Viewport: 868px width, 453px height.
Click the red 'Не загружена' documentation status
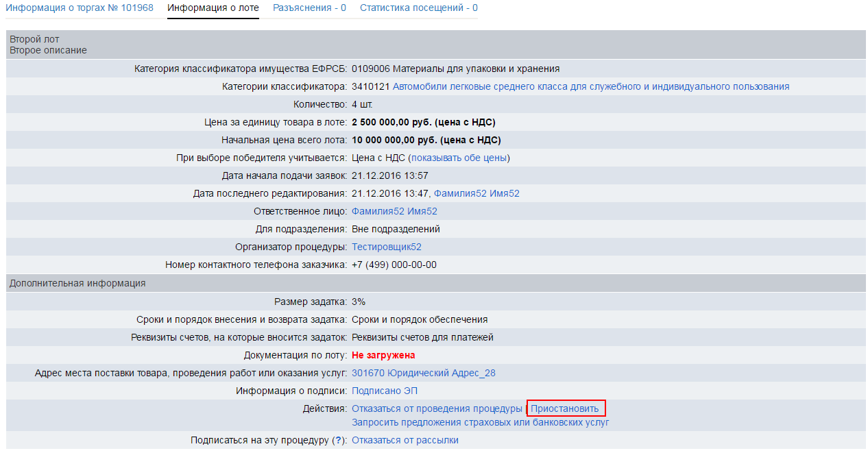click(383, 355)
